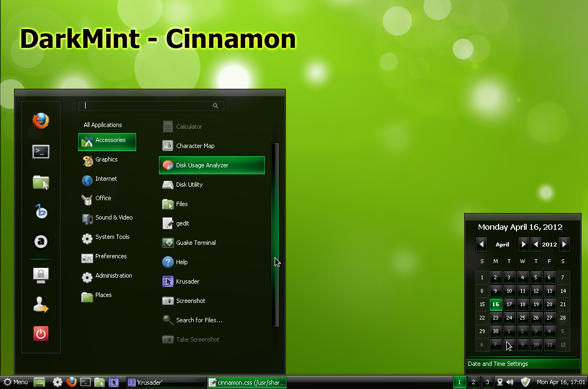This screenshot has height=389, width=588.
Task: Click the application list scrollbar
Action: [275, 235]
